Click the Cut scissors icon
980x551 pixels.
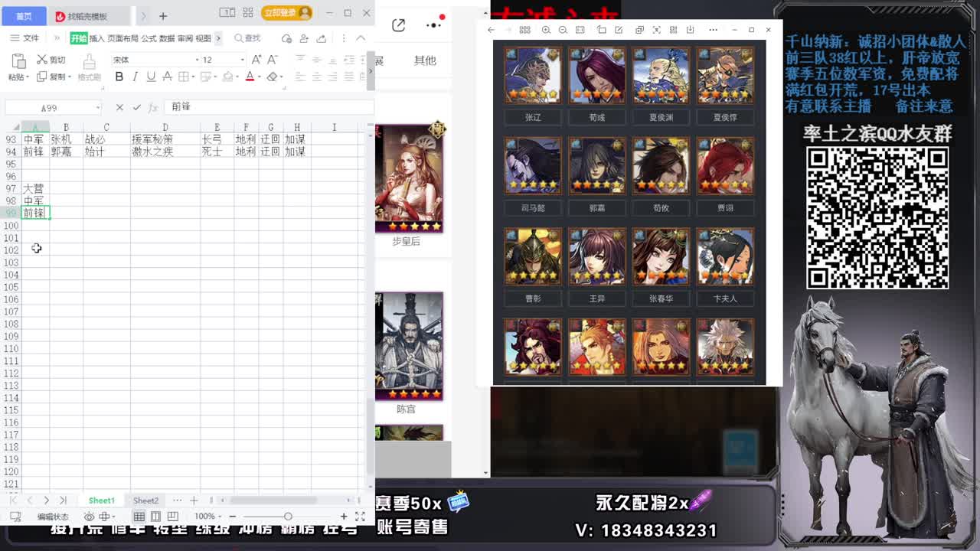[x=41, y=60]
